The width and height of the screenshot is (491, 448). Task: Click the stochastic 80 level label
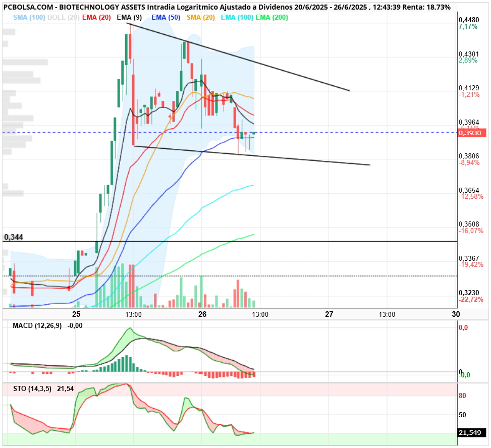click(x=463, y=396)
